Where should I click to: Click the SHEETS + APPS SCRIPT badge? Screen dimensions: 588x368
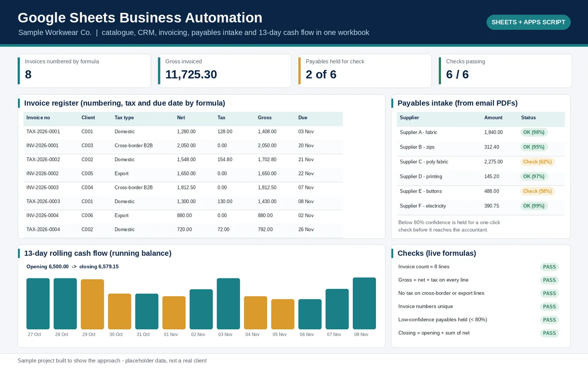click(x=528, y=22)
